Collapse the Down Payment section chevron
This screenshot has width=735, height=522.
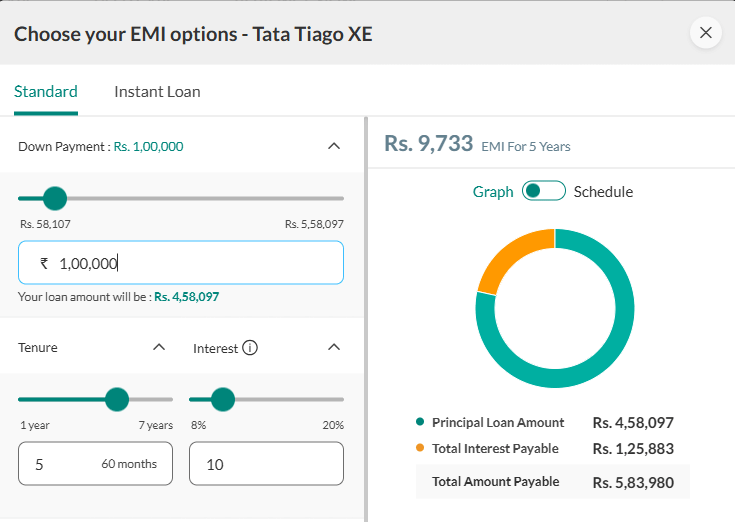point(334,146)
